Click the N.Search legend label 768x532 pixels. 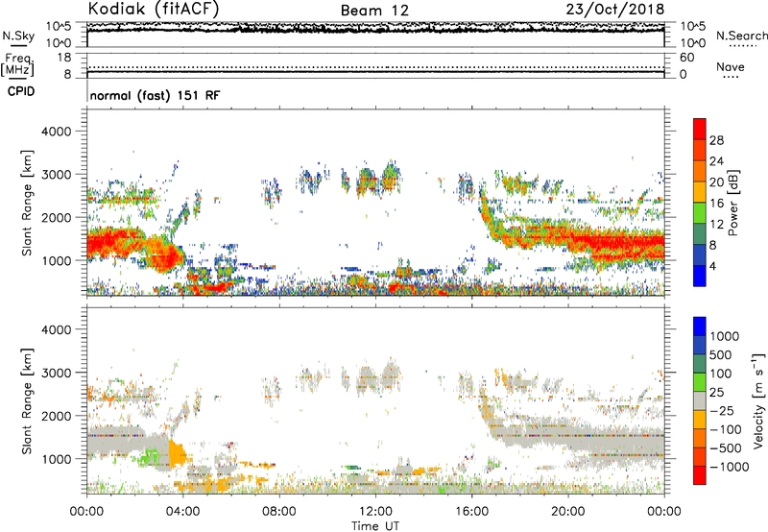point(742,36)
